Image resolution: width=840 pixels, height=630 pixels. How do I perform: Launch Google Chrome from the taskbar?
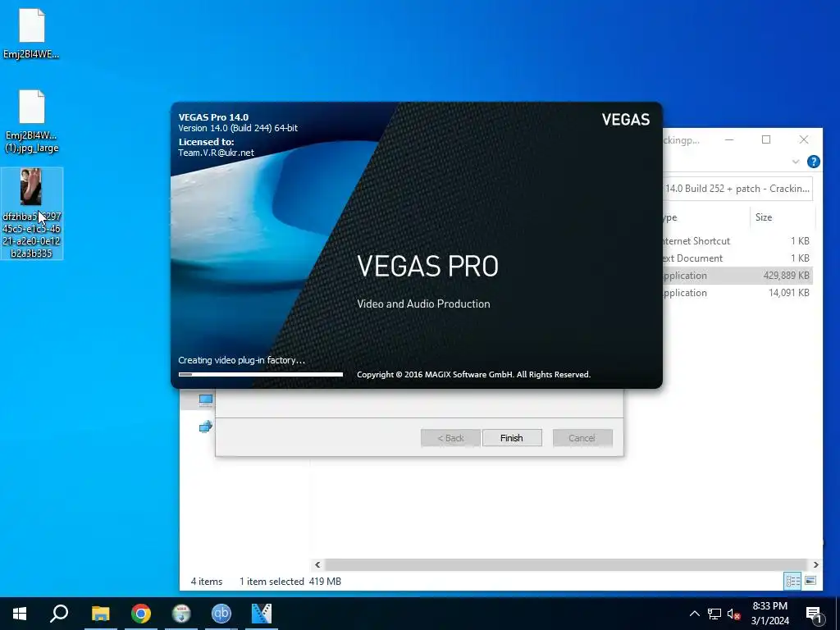(x=141, y=614)
